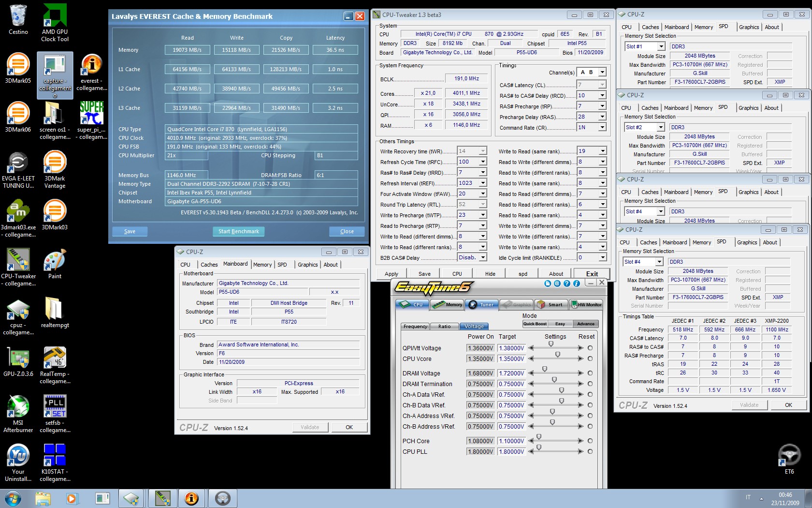Open the 3DMark06 desktop shortcut
This screenshot has height=508, width=812.
point(18,117)
